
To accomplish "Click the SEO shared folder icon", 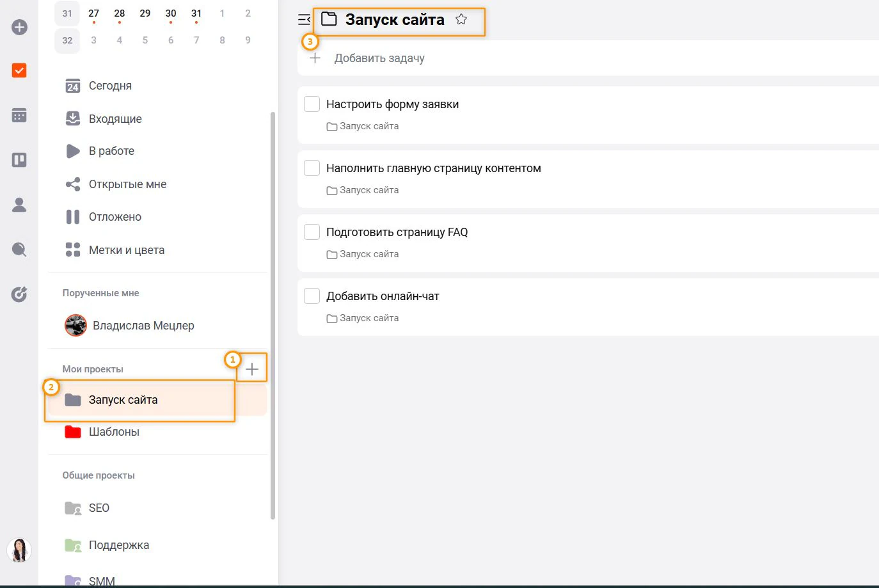I will point(73,508).
